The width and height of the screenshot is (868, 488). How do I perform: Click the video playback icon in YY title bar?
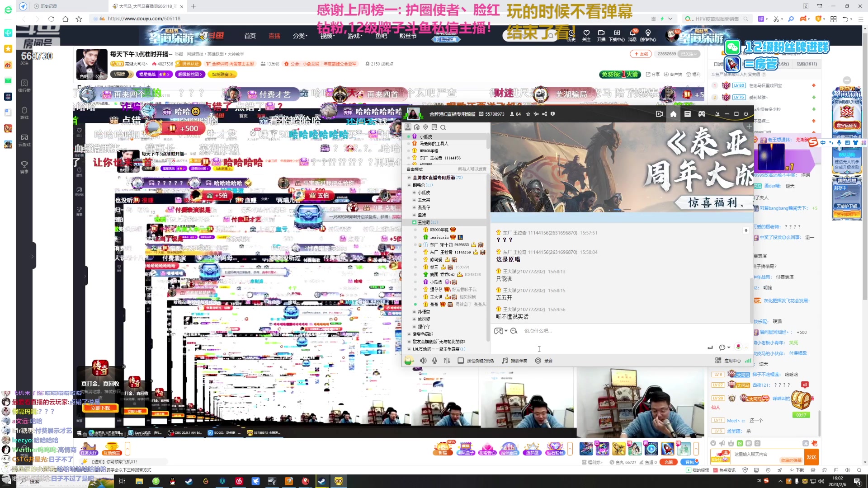[659, 114]
